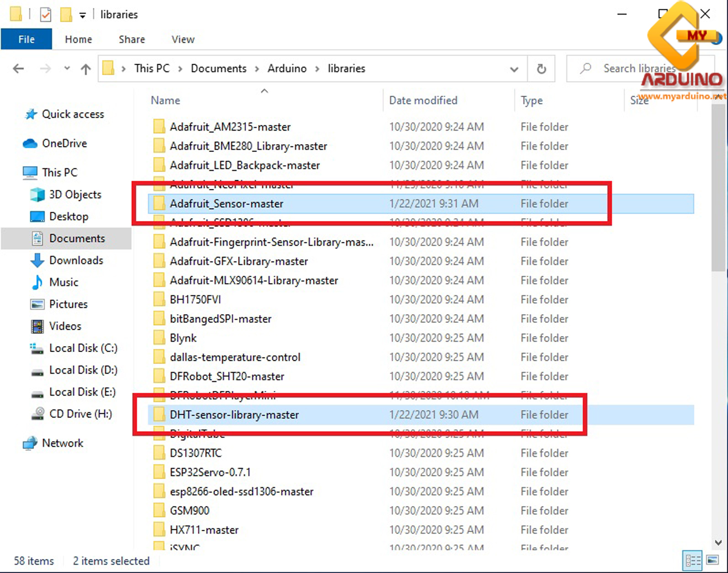Refresh the libraries folder view
The image size is (728, 573).
[x=541, y=68]
